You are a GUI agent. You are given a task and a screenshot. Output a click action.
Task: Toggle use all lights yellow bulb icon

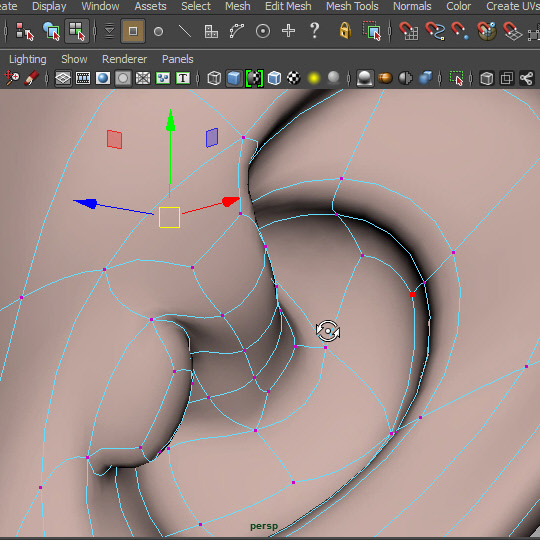click(x=314, y=78)
